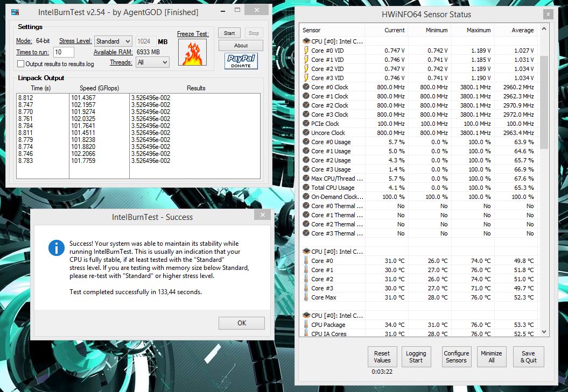Click the Sensor column header
This screenshot has width=568, height=392.
pos(332,30)
